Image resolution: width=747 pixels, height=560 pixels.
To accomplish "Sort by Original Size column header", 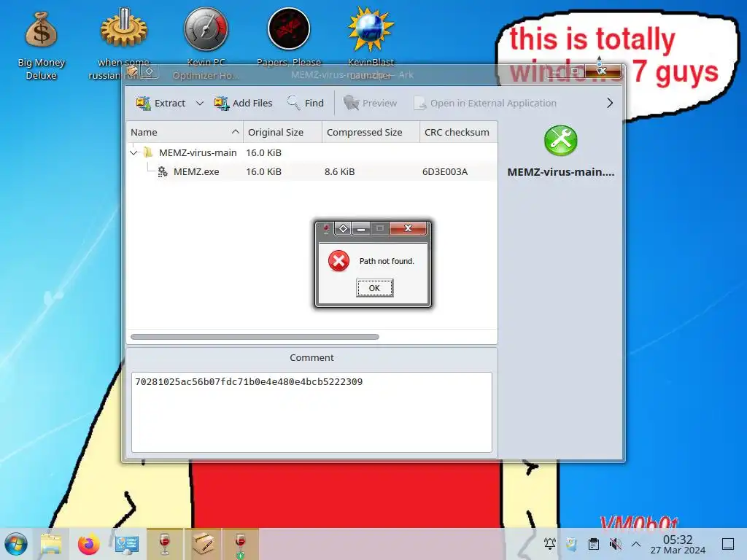I will click(x=282, y=132).
